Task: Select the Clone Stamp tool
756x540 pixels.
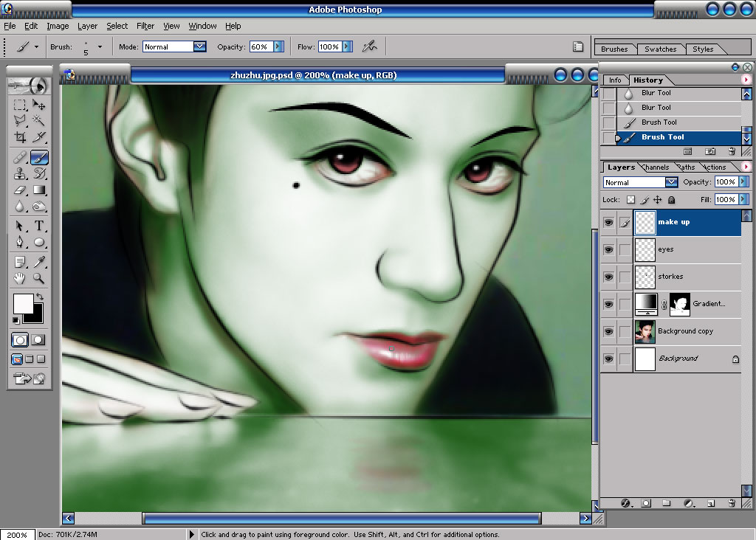Action: coord(20,173)
